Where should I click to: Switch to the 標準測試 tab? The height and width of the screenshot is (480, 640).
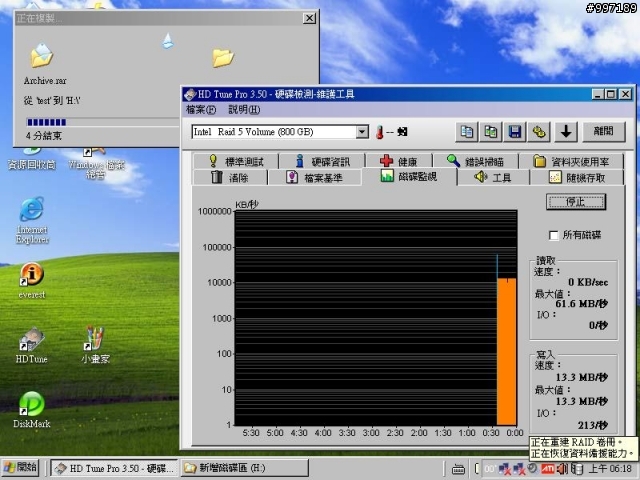pyautogui.click(x=236, y=162)
